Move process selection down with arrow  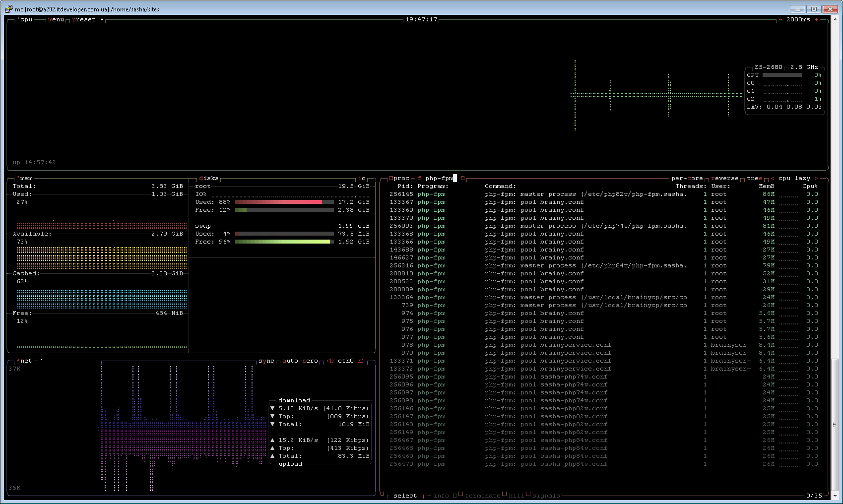tap(423, 496)
